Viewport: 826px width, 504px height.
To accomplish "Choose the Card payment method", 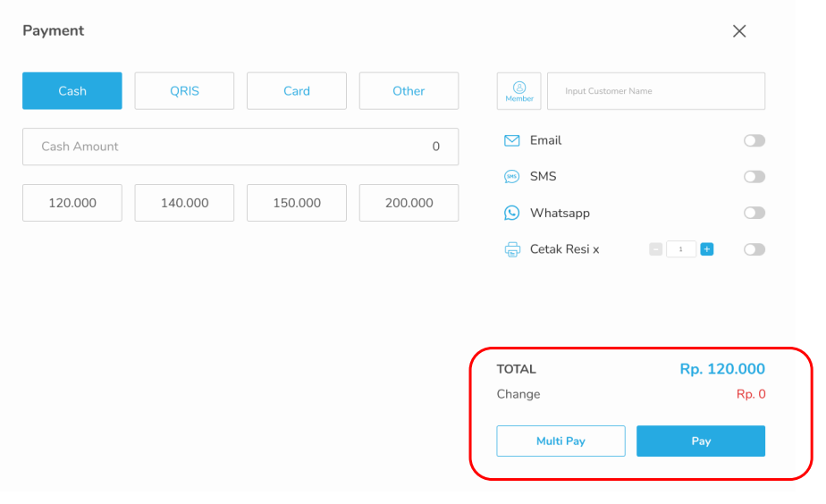I will pyautogui.click(x=297, y=91).
